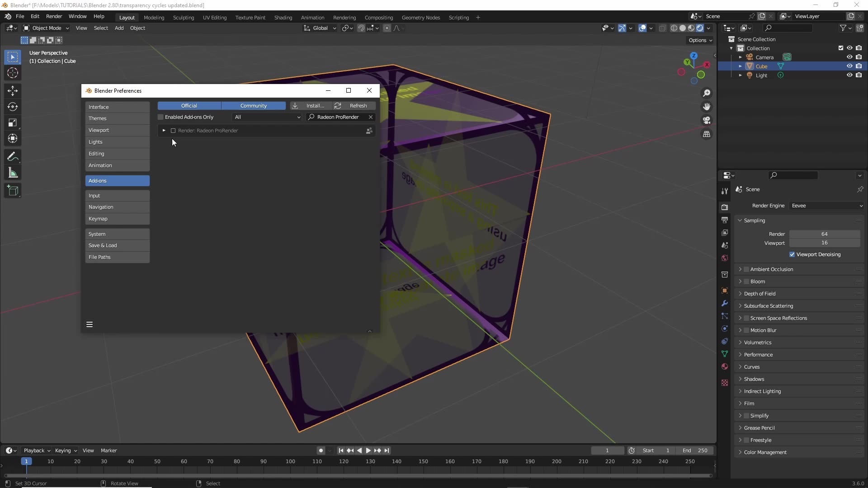Toggle proportional editing in the header
Screen dimensions: 868x488
387,28
